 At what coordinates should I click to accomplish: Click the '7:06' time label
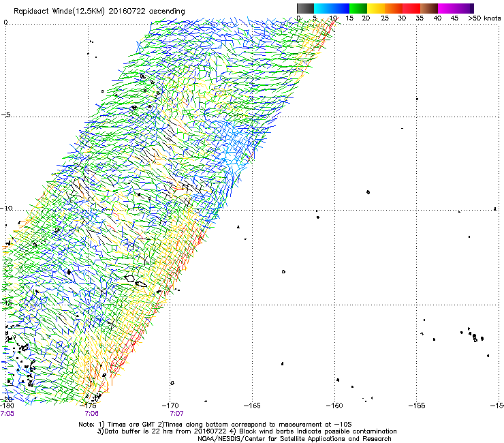pyautogui.click(x=92, y=414)
